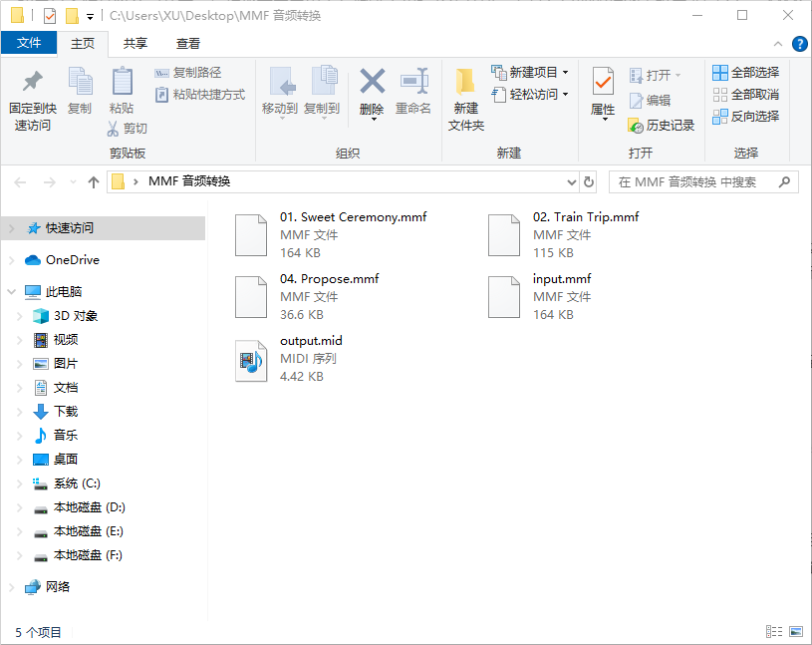The height and width of the screenshot is (645, 812).
Task: Switch to details list view
Action: (x=775, y=630)
